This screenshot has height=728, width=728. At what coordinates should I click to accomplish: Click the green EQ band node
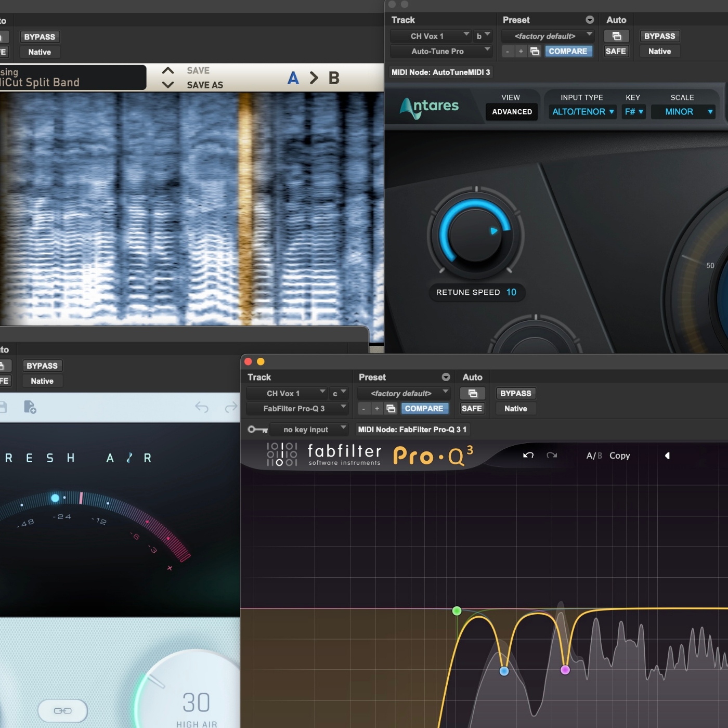coord(457,611)
